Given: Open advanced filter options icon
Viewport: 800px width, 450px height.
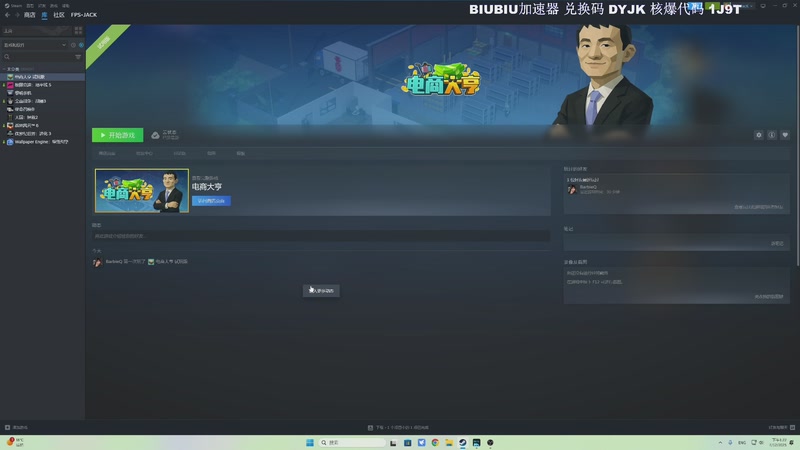Looking at the screenshot, I should coord(78,57).
